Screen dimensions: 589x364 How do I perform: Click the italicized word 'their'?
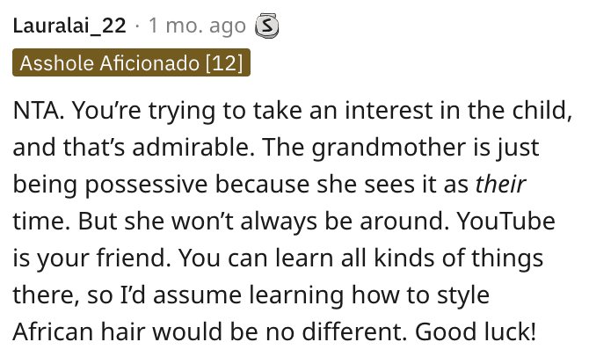[x=500, y=184]
